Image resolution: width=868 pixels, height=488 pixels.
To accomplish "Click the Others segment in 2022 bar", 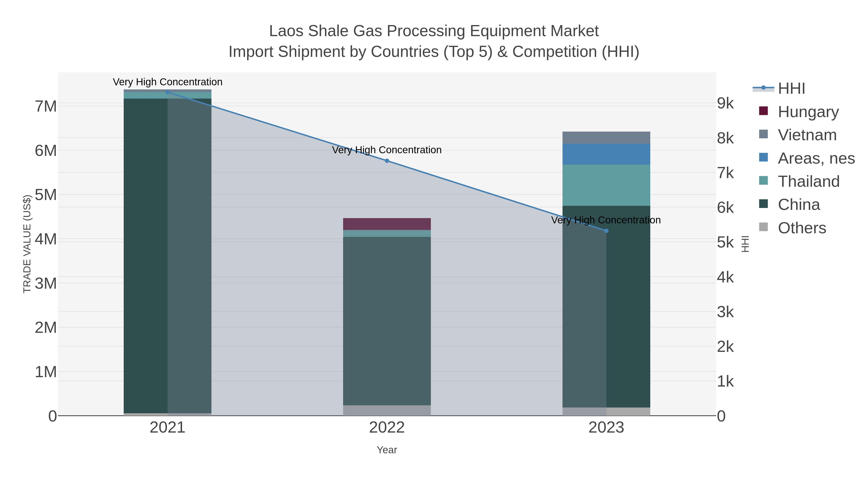I will (387, 410).
